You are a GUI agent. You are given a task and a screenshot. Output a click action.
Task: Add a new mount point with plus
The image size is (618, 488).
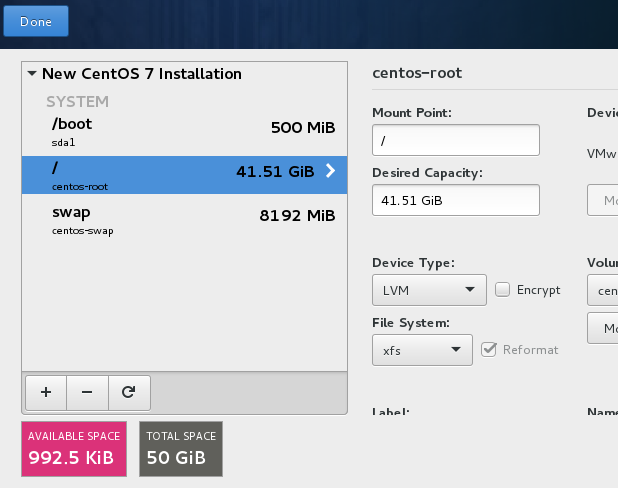[x=46, y=393]
